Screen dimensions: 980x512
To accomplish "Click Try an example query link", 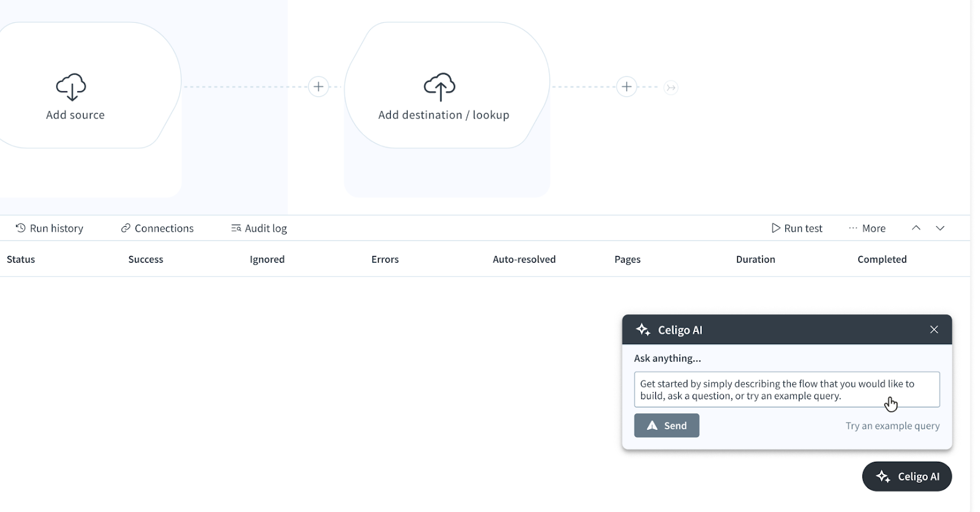I will pos(892,426).
